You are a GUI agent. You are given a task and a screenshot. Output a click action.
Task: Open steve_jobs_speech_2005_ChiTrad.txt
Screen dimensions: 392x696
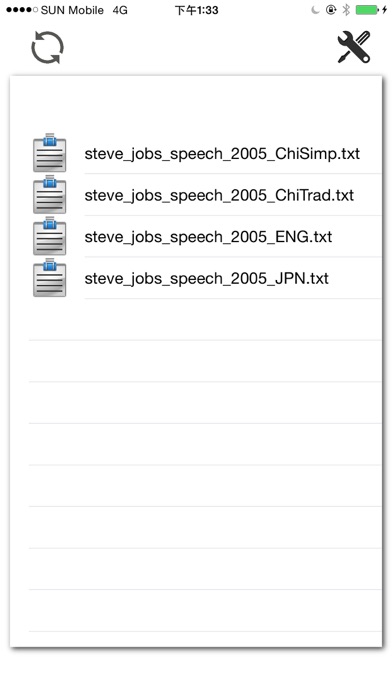pos(219,195)
